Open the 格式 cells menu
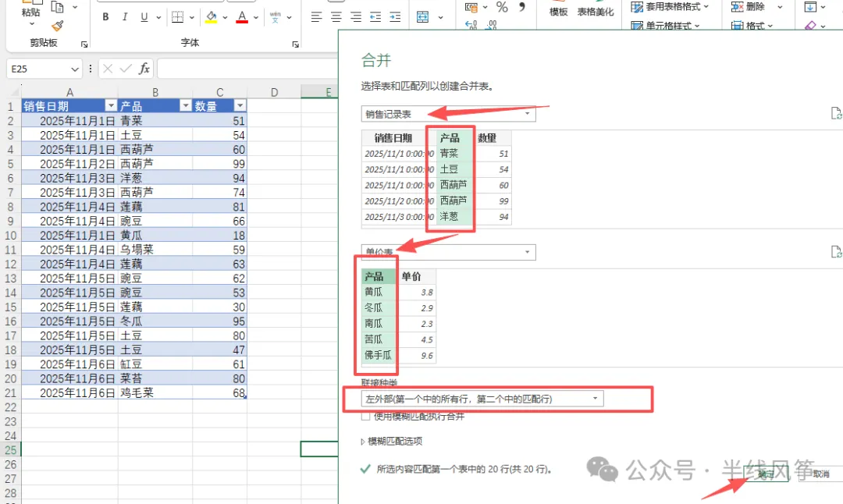 [752, 25]
